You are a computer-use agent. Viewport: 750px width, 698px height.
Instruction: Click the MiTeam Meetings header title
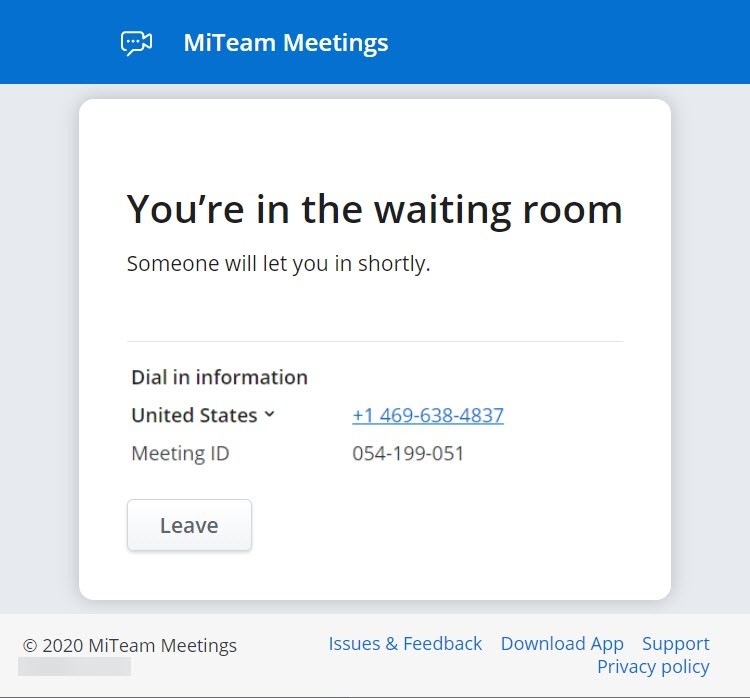click(x=285, y=43)
